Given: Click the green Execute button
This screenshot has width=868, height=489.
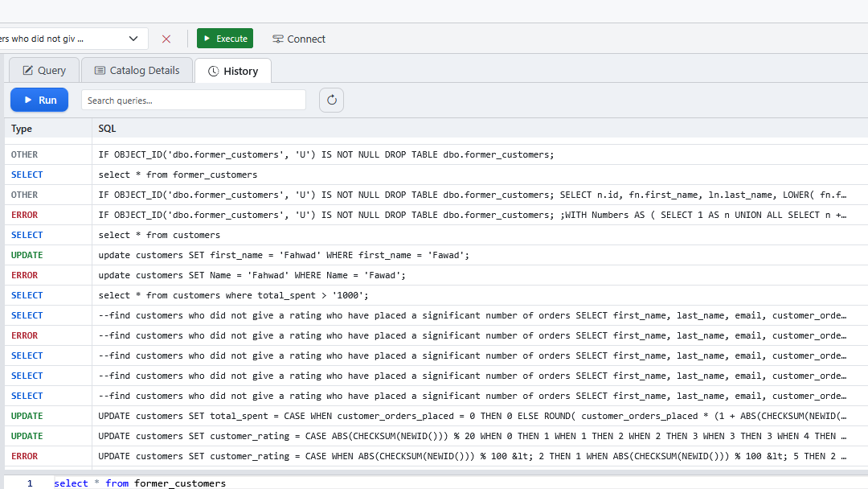Looking at the screenshot, I should [x=225, y=39].
